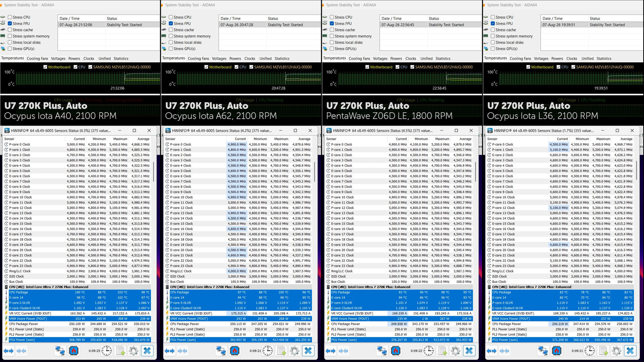Enable Stress local disks in the 22:56:45 AIDA64 window
Image resolution: width=644 pixels, height=362 pixels.
(x=332, y=42)
